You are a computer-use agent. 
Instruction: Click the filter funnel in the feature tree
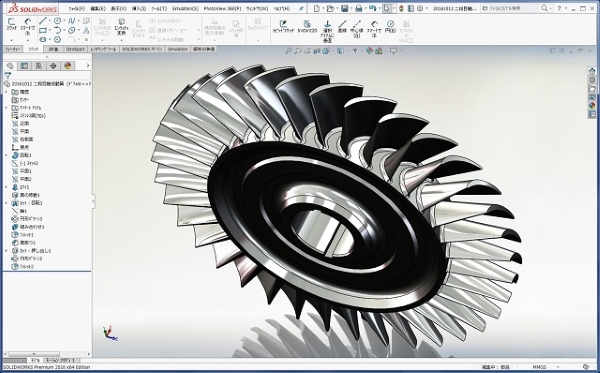pyautogui.click(x=8, y=75)
